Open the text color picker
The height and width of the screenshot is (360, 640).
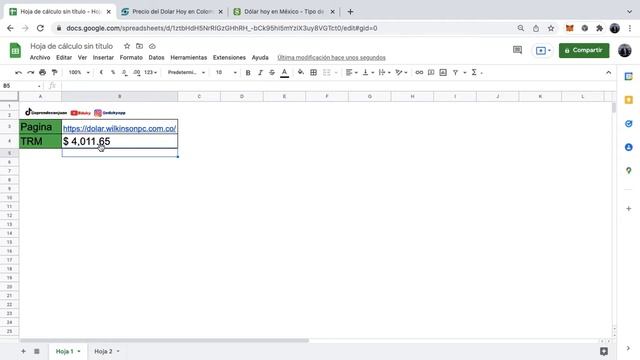click(284, 73)
